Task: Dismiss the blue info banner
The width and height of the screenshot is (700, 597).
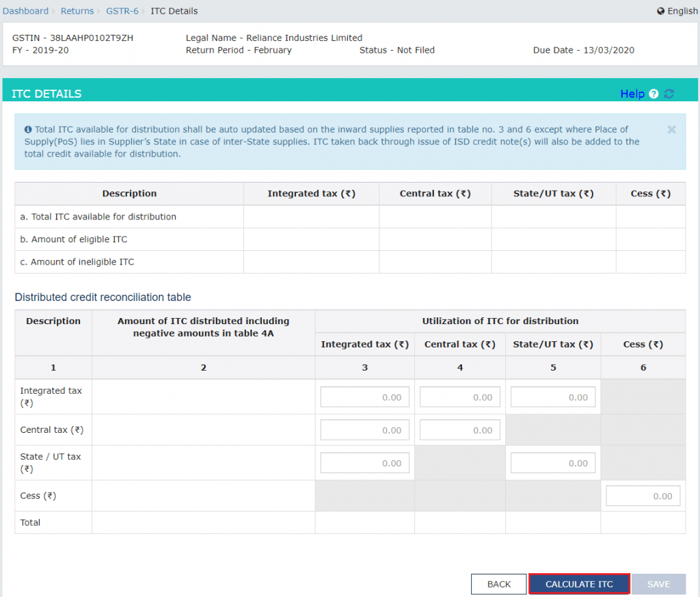Action: (x=671, y=129)
